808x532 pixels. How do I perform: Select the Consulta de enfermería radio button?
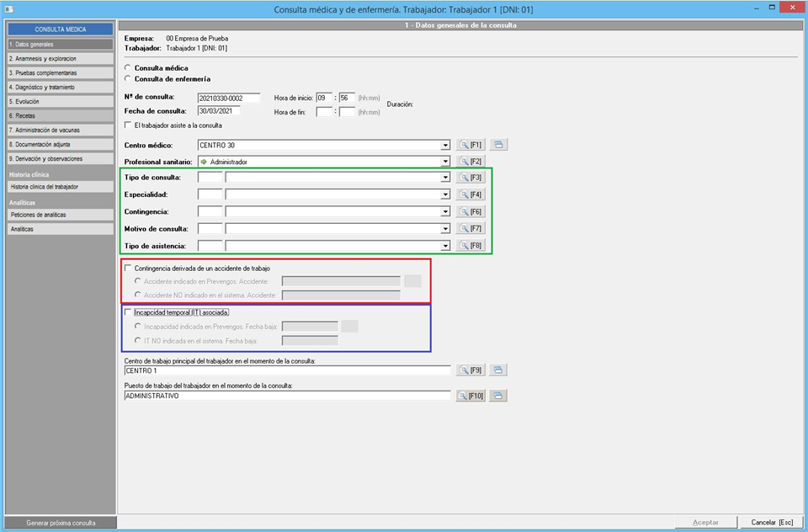[128, 79]
